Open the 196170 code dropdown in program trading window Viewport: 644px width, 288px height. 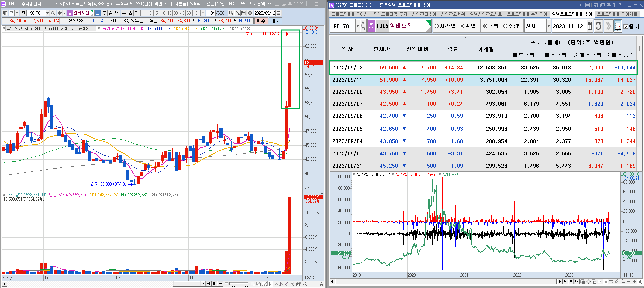[358, 26]
